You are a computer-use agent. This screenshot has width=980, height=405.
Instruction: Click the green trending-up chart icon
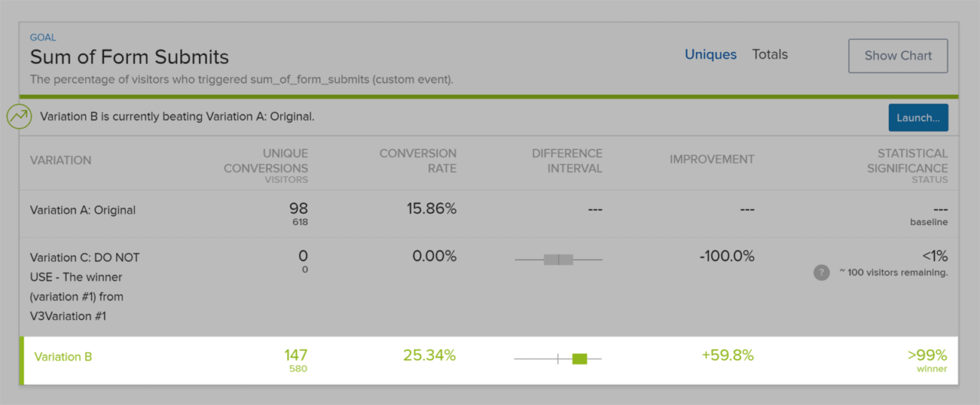pos(19,117)
